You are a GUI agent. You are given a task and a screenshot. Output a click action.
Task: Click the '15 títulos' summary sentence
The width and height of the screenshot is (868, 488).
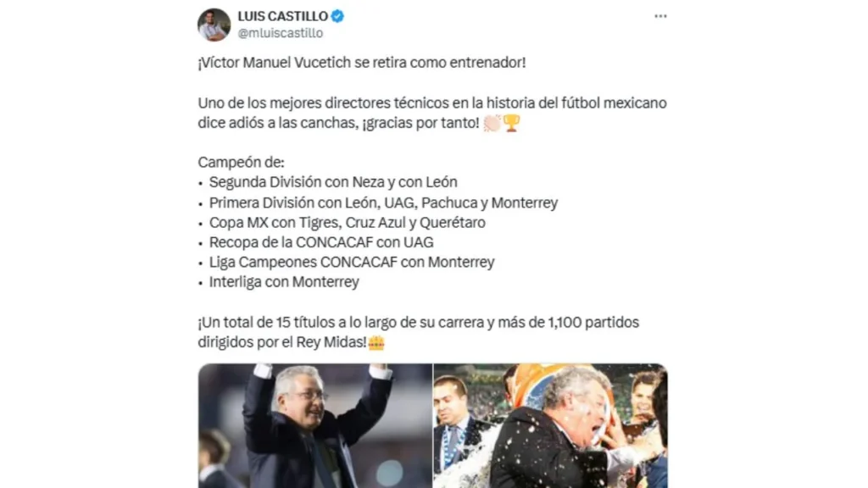tap(419, 332)
